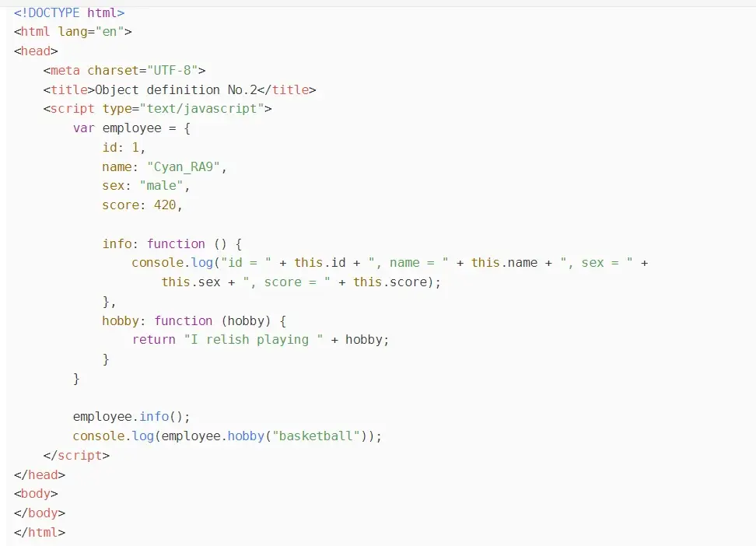
Task: Click the closing body tag
Action: click(x=40, y=513)
